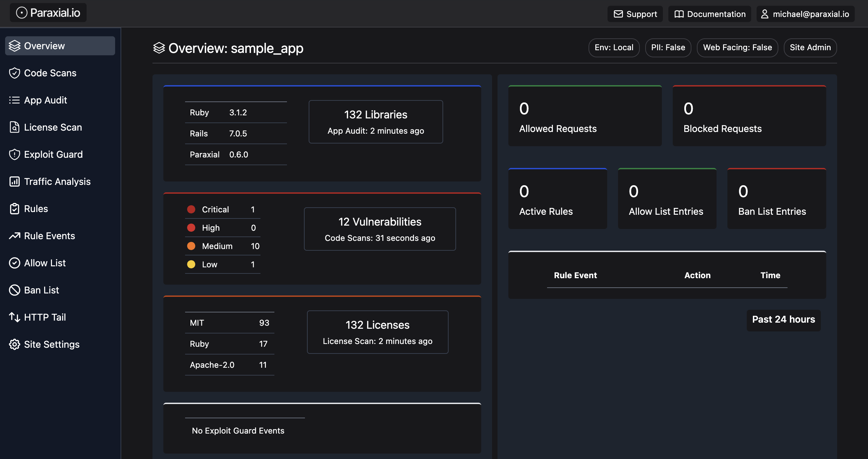The height and width of the screenshot is (459, 868).
Task: Open the 132 Libraries card
Action: 376,122
